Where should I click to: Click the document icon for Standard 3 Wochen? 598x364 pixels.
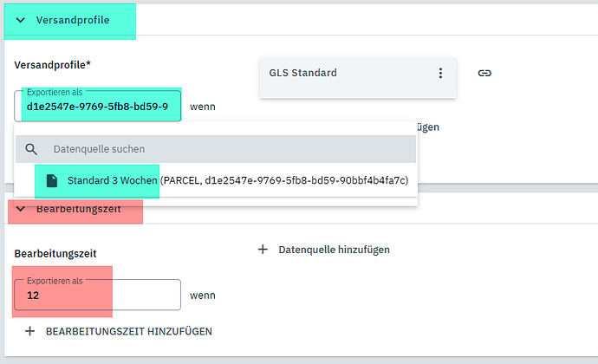(52, 180)
